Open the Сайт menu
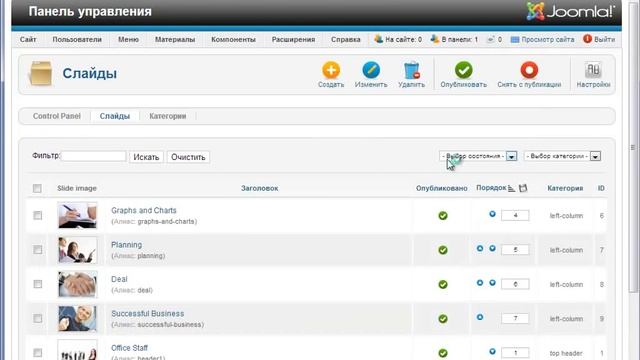This screenshot has width=640, height=360. coord(28,40)
